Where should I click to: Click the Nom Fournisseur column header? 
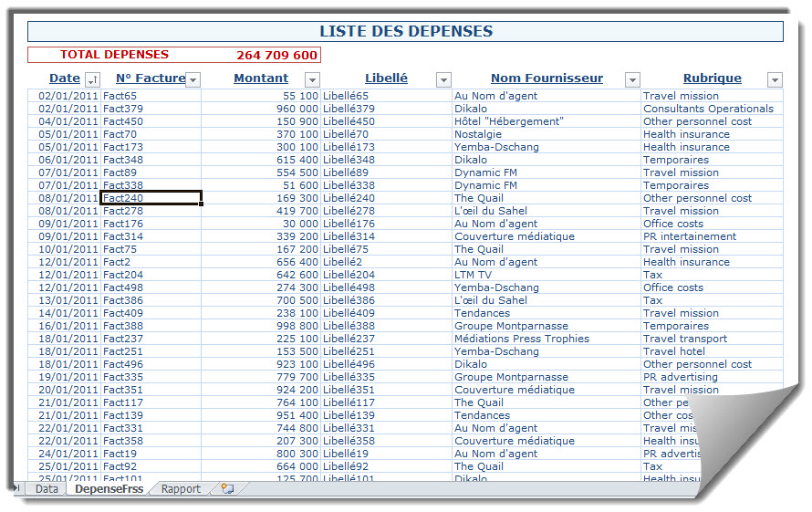tap(547, 78)
